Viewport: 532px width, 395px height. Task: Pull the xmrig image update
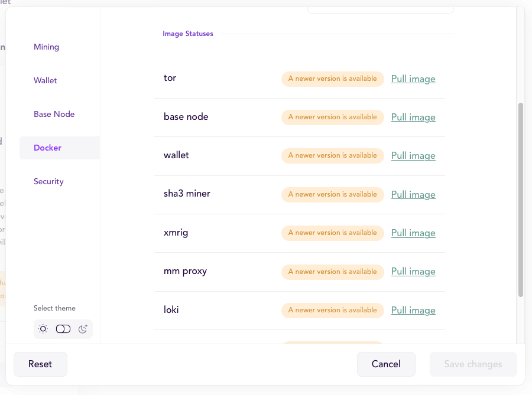(x=413, y=233)
